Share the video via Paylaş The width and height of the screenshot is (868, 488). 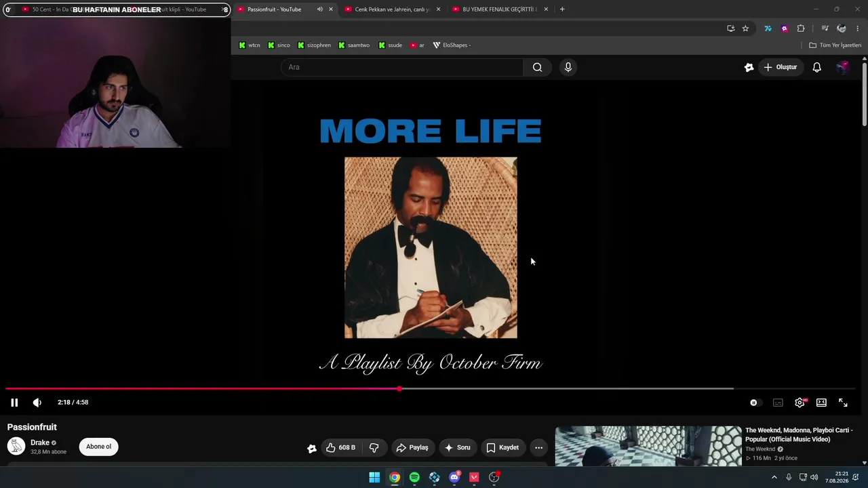point(412,447)
